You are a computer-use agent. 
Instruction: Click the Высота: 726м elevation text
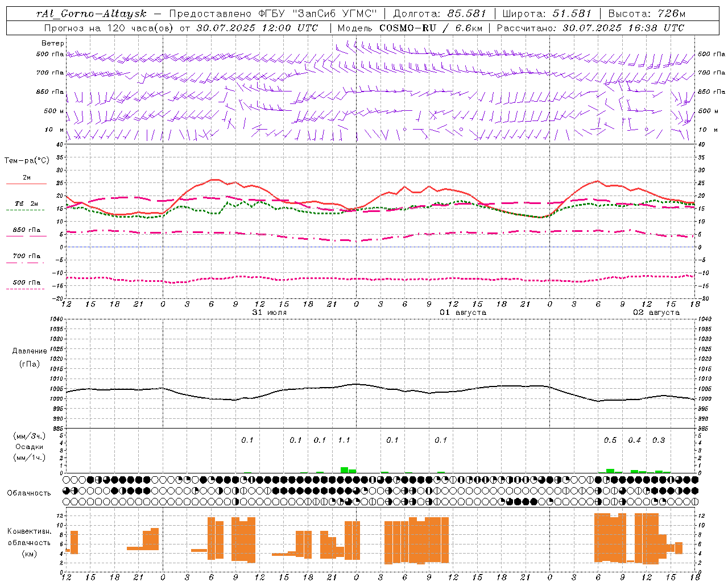[647, 14]
